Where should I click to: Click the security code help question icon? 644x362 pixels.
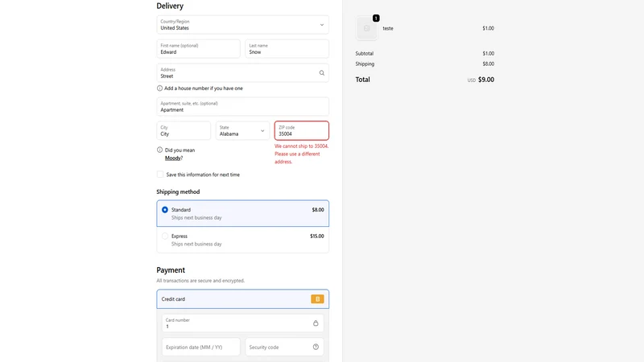[316, 348]
